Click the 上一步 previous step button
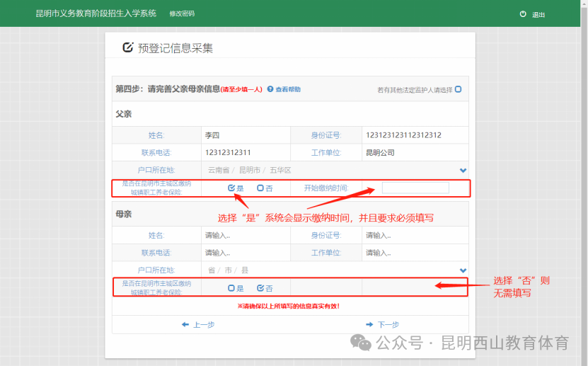The width and height of the screenshot is (588, 366). [x=198, y=325]
